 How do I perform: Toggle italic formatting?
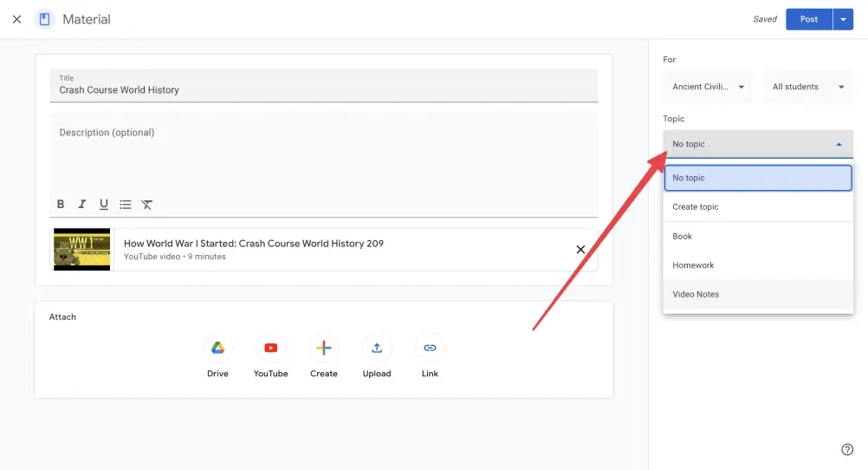[82, 204]
